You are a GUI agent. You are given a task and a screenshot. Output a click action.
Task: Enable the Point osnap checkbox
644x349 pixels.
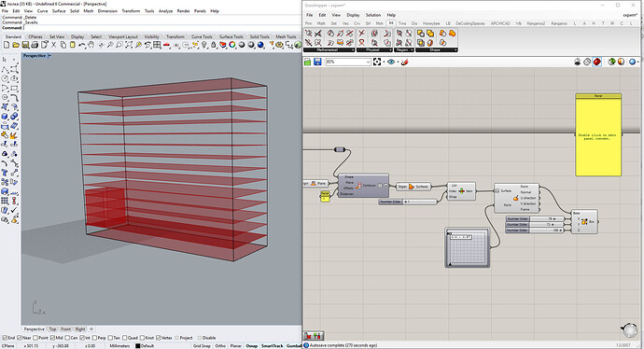[x=35, y=338]
